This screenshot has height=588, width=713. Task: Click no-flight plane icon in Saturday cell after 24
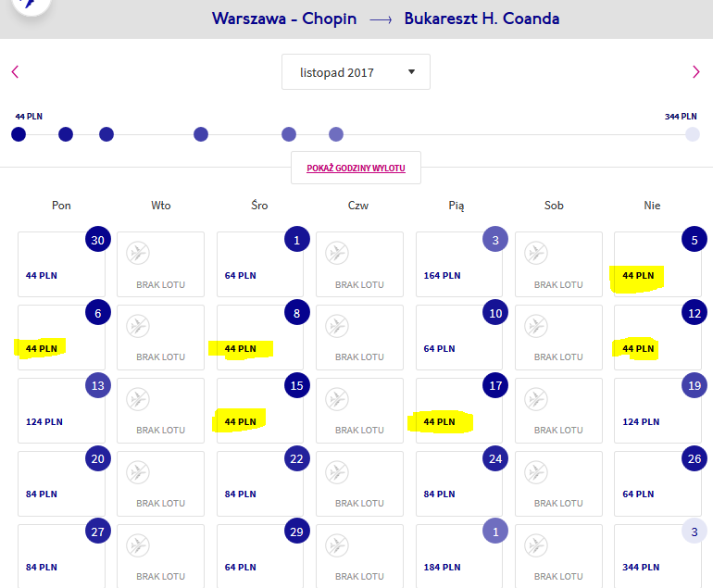(536, 472)
